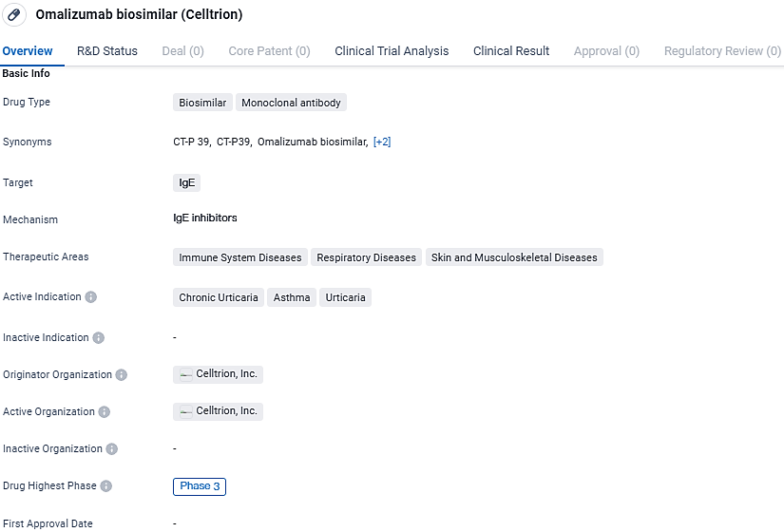
Task: Select the Overview tab
Action: tap(27, 51)
